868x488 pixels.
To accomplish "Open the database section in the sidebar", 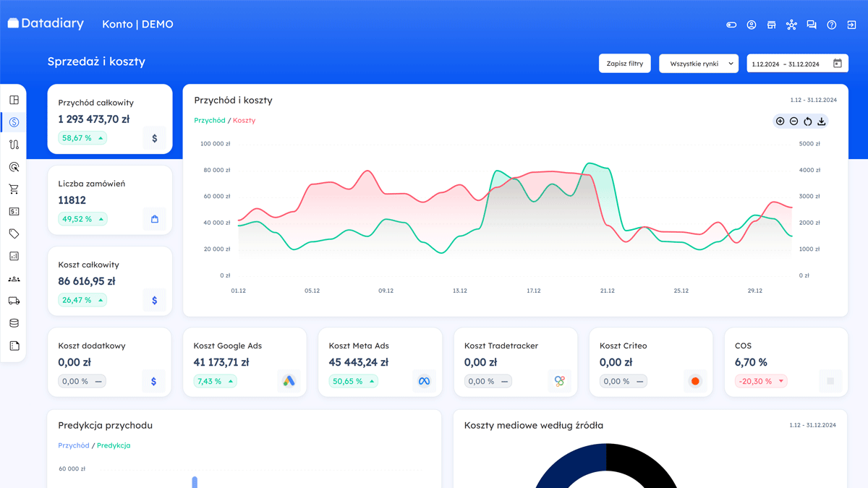I will click(x=14, y=322).
